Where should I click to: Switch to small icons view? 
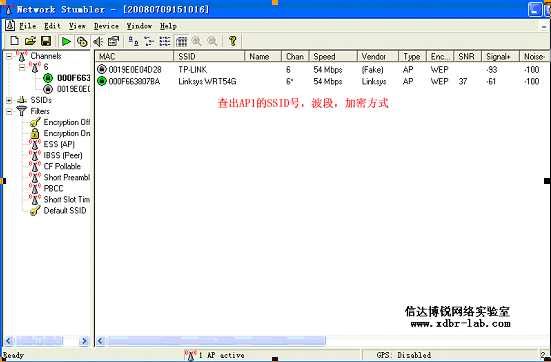pos(149,41)
